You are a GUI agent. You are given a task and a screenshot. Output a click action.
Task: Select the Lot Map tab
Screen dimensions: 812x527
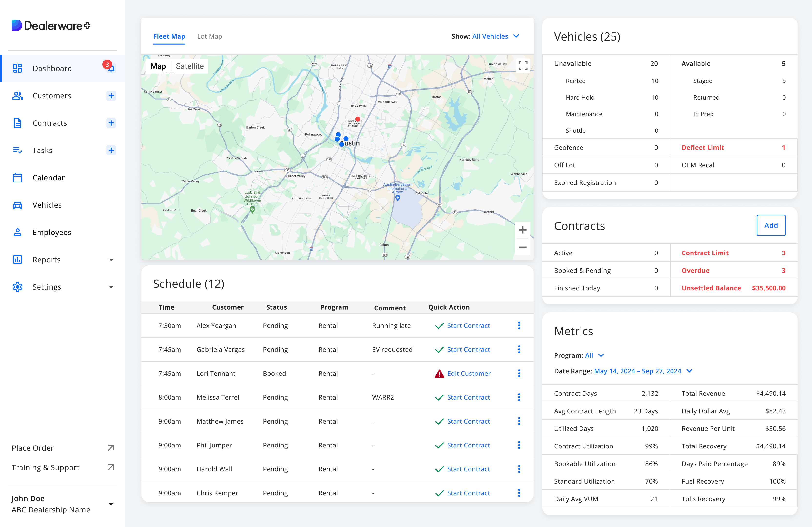pos(210,36)
